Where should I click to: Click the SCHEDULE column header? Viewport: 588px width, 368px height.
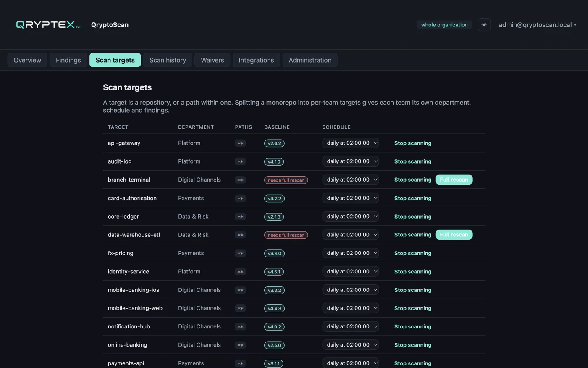(336, 127)
